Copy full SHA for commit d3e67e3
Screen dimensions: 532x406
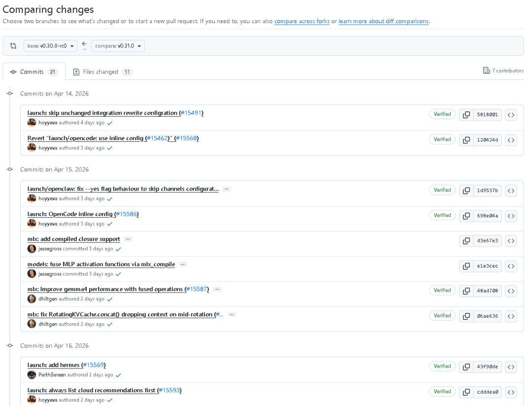pos(466,241)
